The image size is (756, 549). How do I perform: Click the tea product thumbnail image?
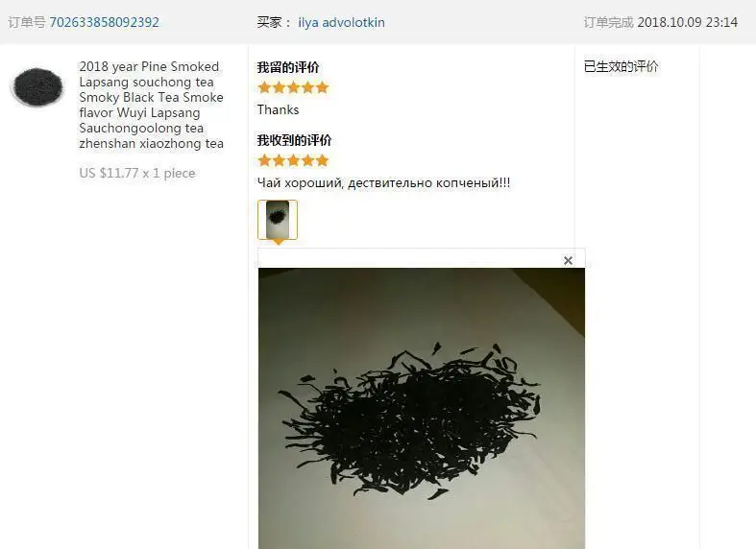[x=37, y=86]
